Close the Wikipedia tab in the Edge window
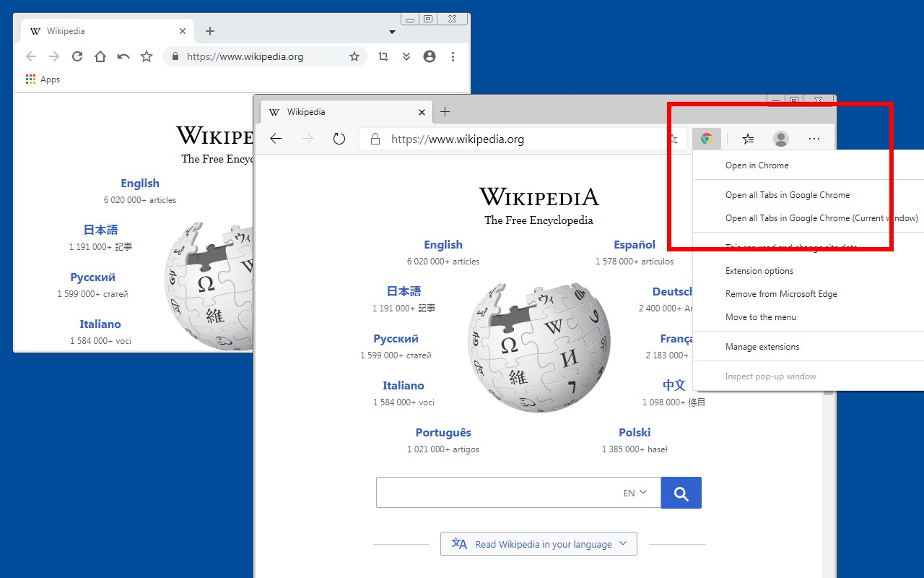Screen dimensions: 924x578 (422, 112)
